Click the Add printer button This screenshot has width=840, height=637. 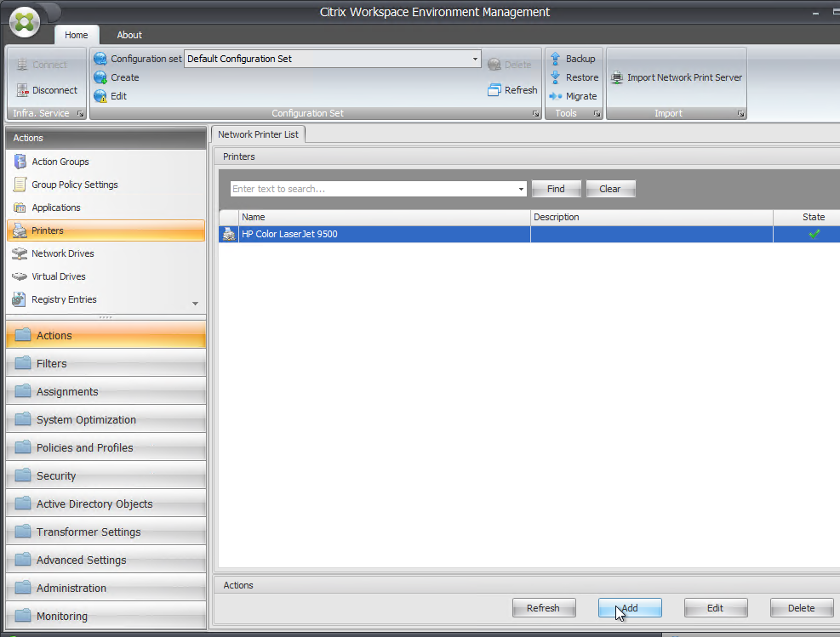pyautogui.click(x=630, y=608)
